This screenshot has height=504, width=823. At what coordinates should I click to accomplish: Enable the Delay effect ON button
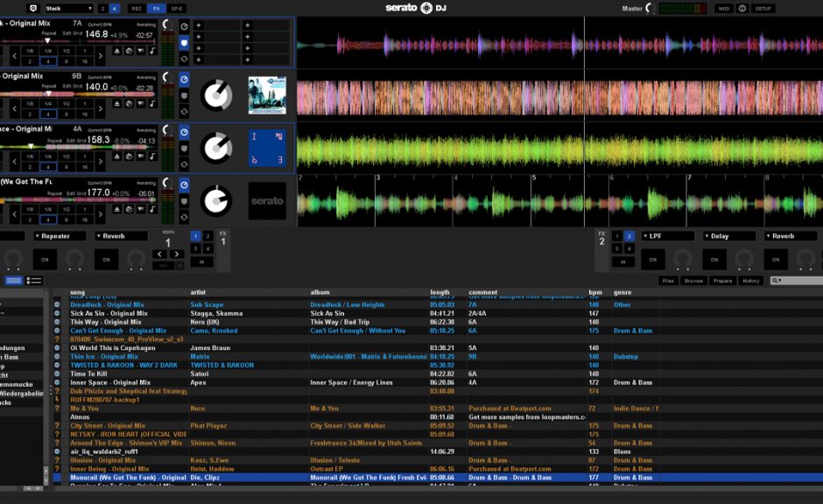click(714, 259)
